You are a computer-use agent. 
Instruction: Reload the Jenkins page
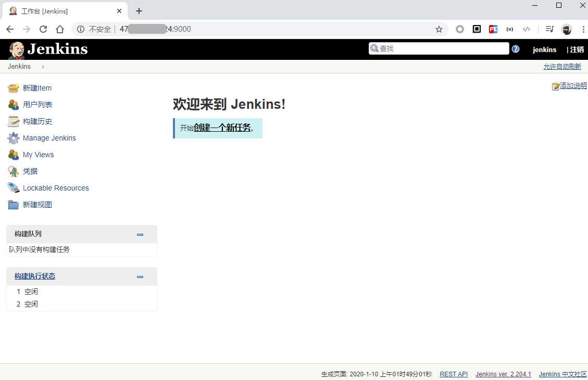click(x=43, y=29)
